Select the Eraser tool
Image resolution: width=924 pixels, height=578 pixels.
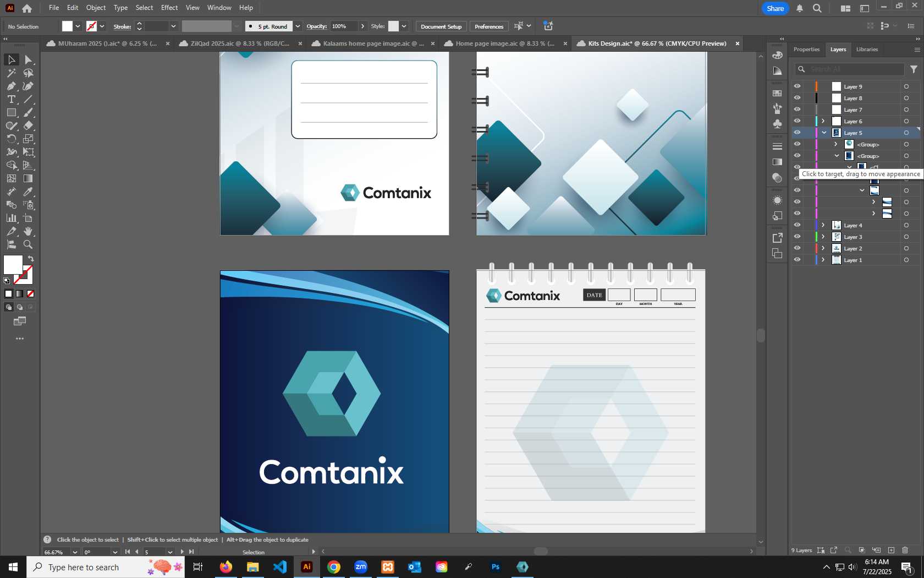[x=29, y=126]
